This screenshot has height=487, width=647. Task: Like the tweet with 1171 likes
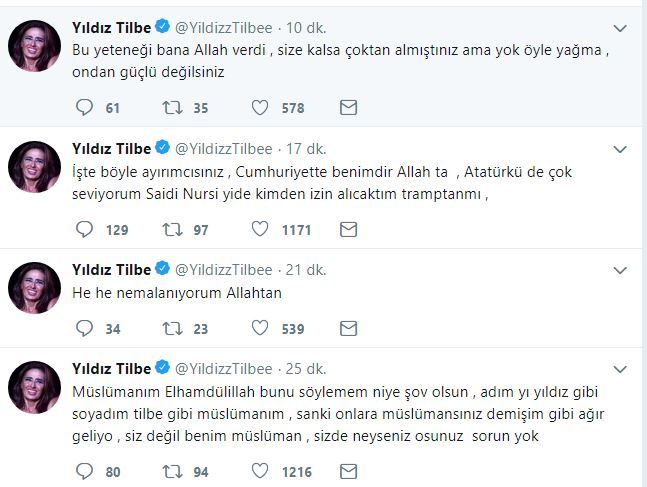[x=259, y=230]
